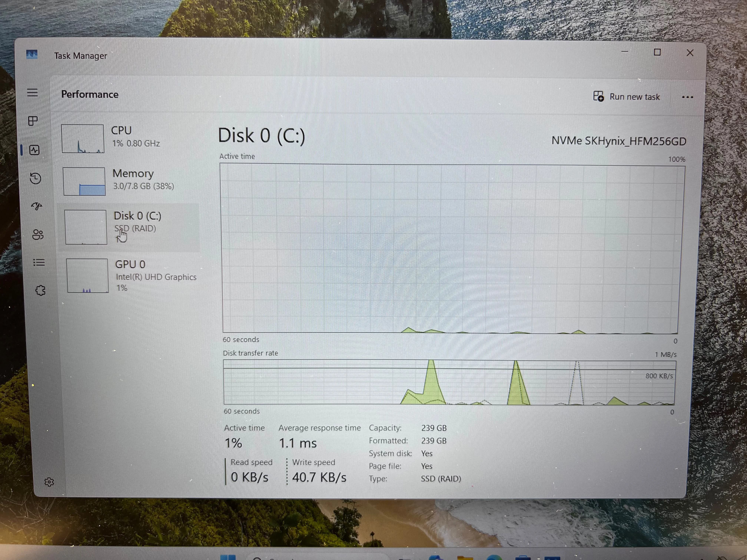The width and height of the screenshot is (747, 560).
Task: Open the Users page icon
Action: [x=38, y=235]
